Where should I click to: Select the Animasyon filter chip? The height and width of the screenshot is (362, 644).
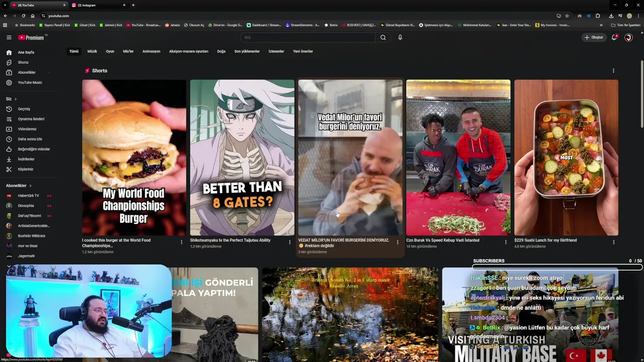(x=151, y=51)
